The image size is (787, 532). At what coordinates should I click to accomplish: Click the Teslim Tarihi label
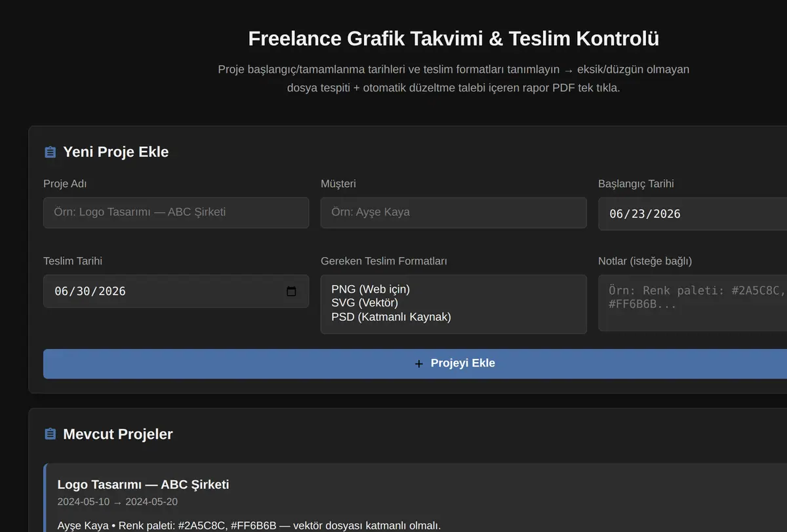point(73,261)
